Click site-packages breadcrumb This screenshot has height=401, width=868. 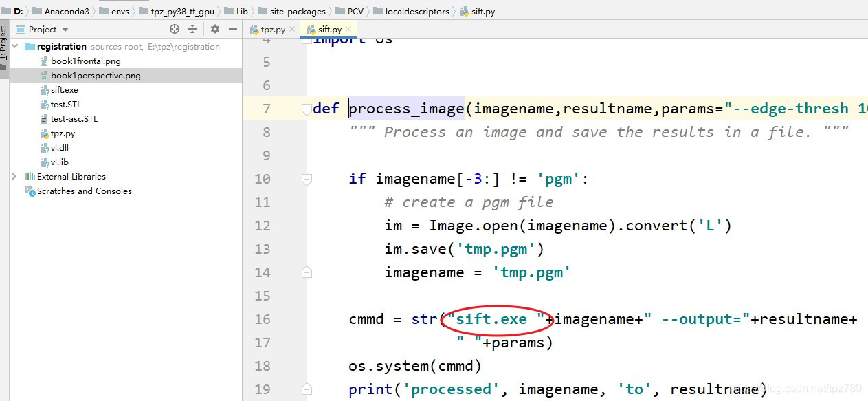point(291,12)
